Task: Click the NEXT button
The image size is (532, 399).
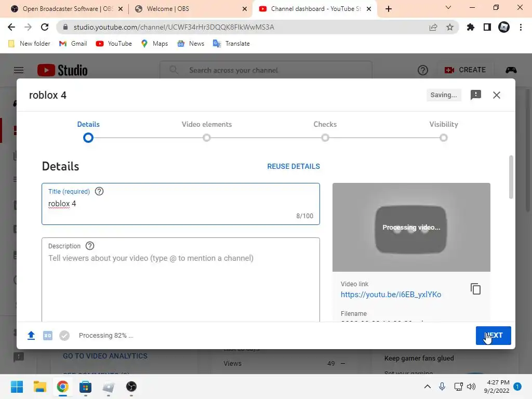Action: [494, 336]
